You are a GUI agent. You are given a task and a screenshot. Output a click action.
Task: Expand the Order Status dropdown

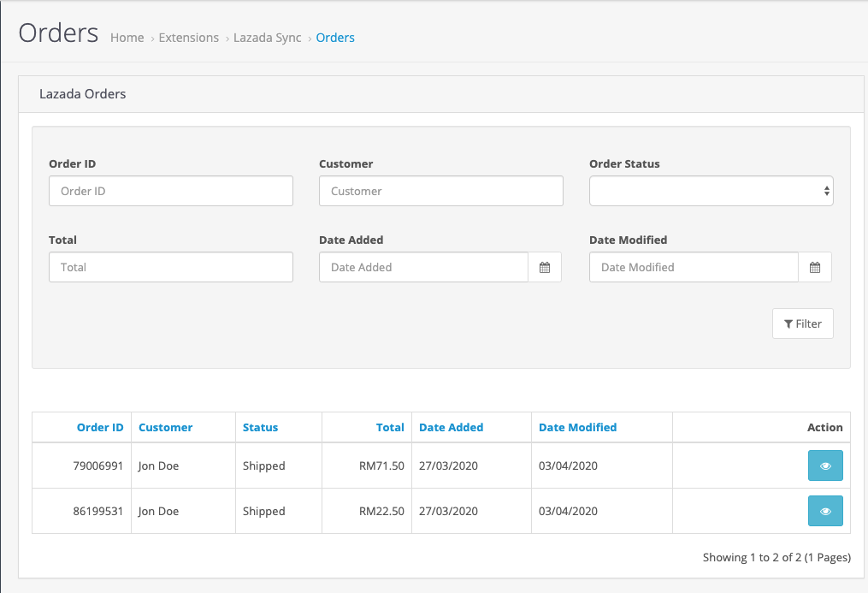point(711,192)
